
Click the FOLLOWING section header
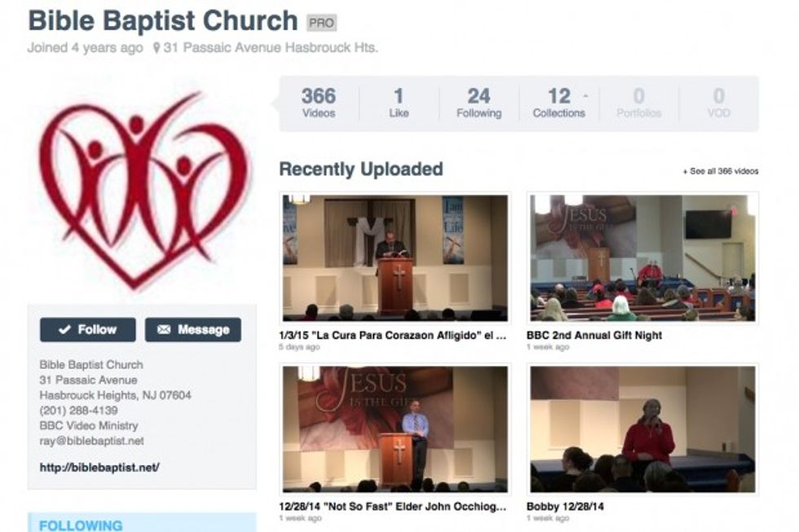click(81, 525)
